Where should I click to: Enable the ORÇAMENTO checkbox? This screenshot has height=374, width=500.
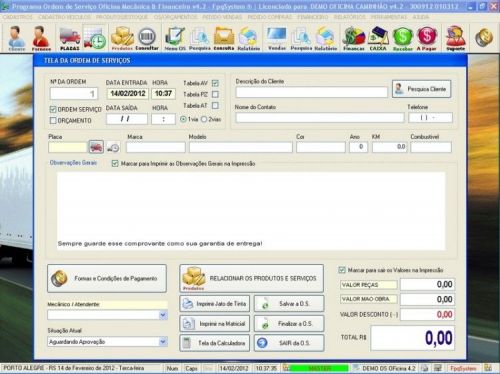coord(53,120)
